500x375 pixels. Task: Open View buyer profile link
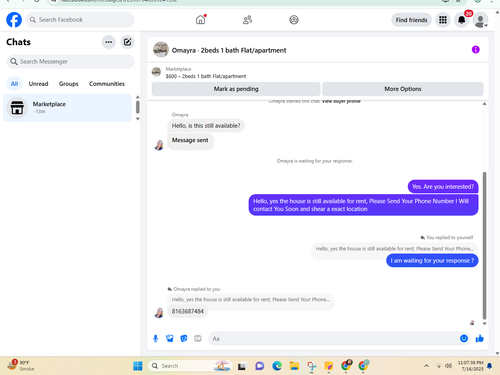click(x=341, y=101)
